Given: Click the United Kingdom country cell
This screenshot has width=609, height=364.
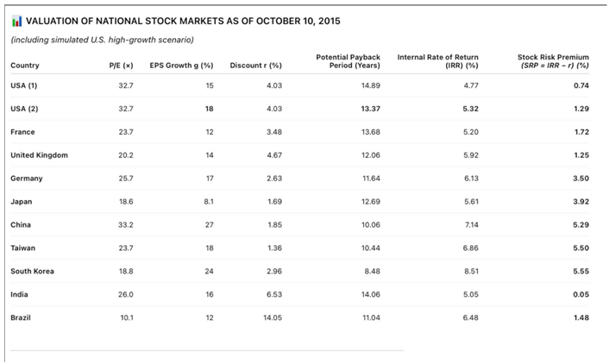Looking at the screenshot, I should (x=39, y=155).
